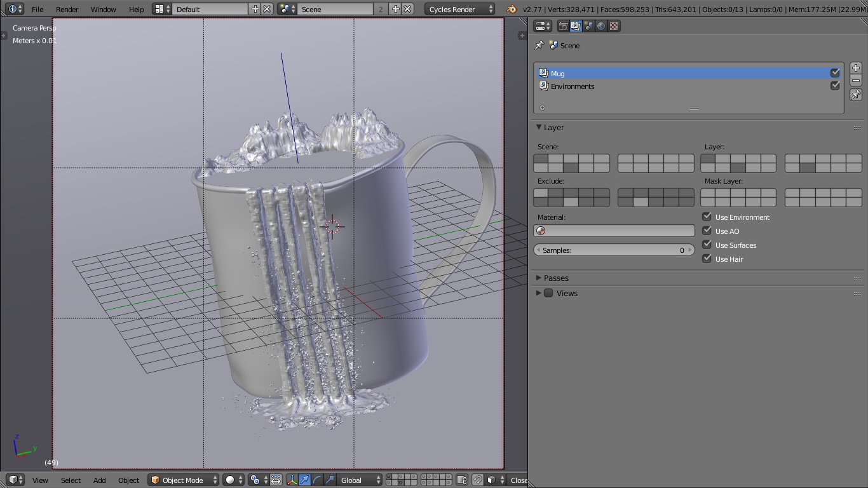868x488 pixels.
Task: Add a new render layer with the plus button
Action: (x=855, y=68)
